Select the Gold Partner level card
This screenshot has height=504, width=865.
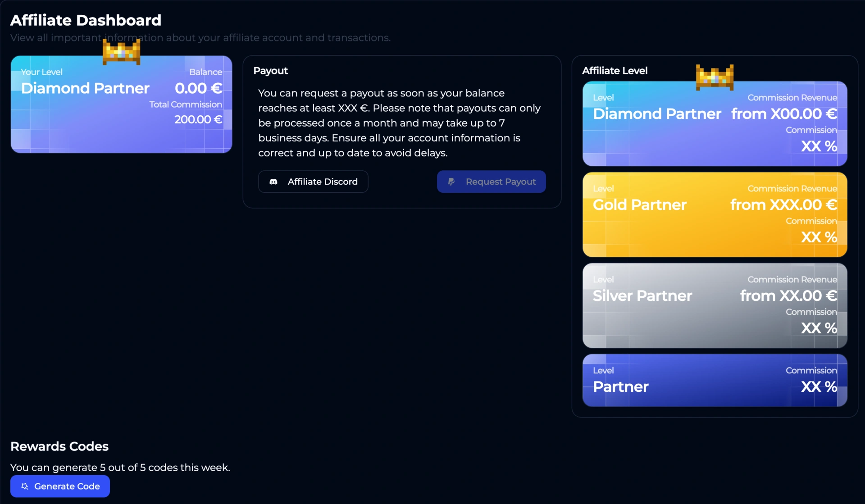pos(715,214)
